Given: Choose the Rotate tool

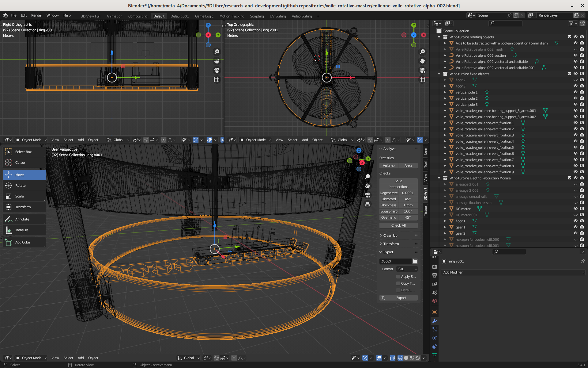Looking at the screenshot, I should (24, 186).
